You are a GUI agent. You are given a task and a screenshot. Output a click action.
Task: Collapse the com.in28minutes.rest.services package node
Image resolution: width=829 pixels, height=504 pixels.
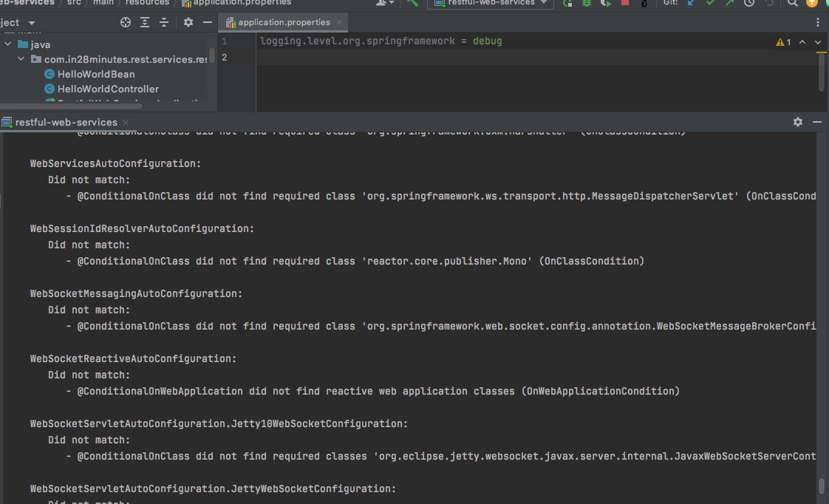(21, 59)
